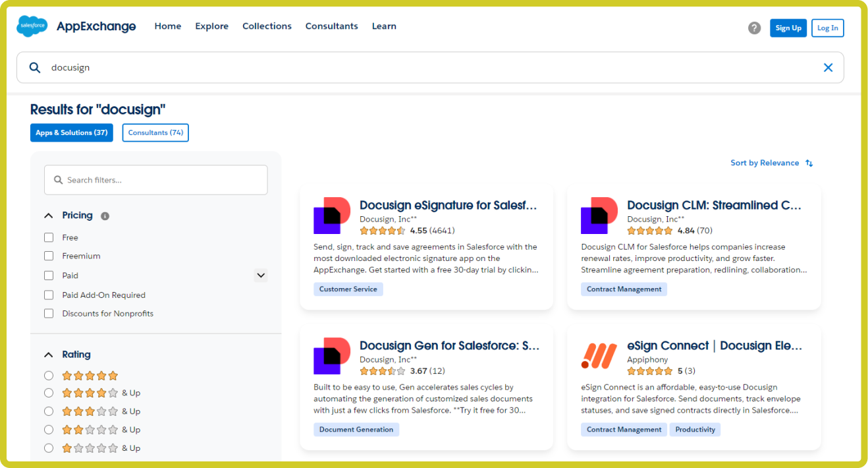This screenshot has width=868, height=468.
Task: Click the 4.84 (70) rating text
Action: pos(695,231)
